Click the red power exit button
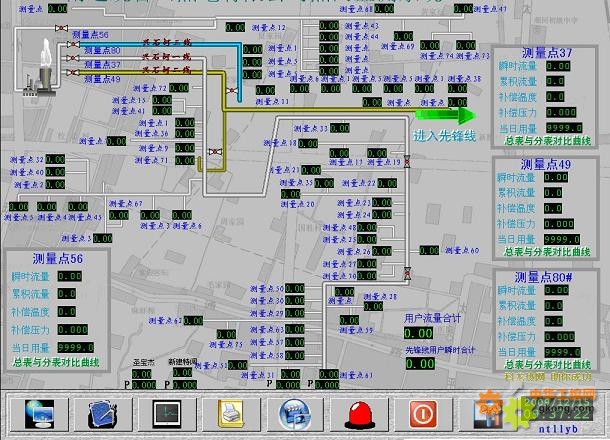This screenshot has width=610, height=440. (423, 414)
